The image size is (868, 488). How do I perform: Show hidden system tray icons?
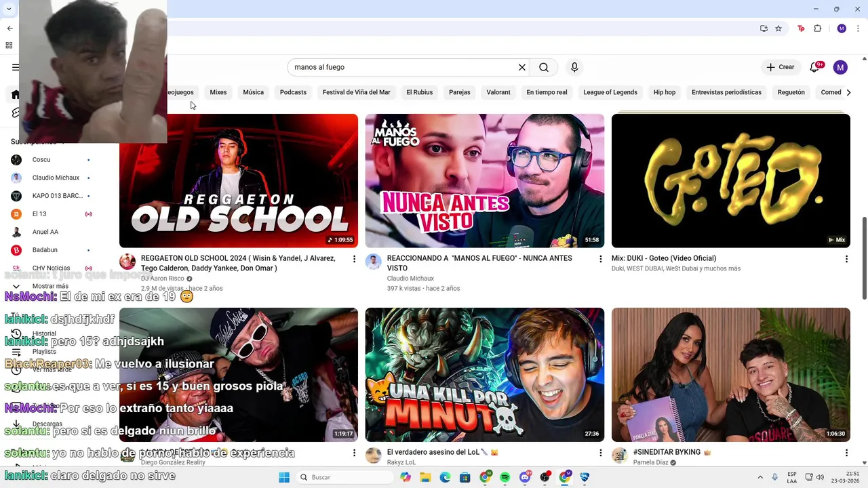click(760, 477)
